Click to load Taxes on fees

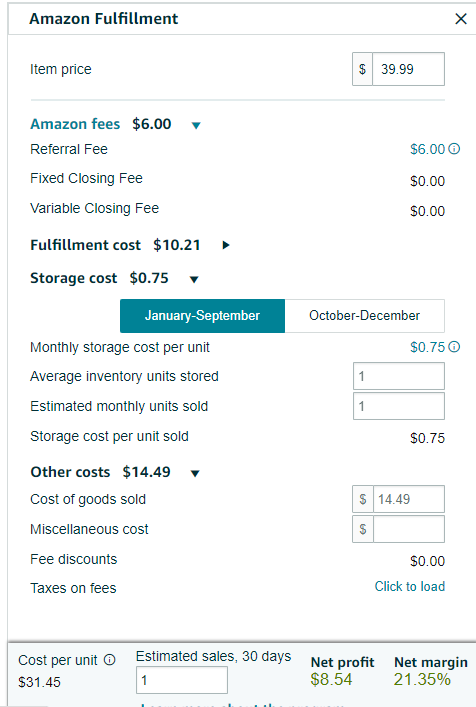[410, 586]
